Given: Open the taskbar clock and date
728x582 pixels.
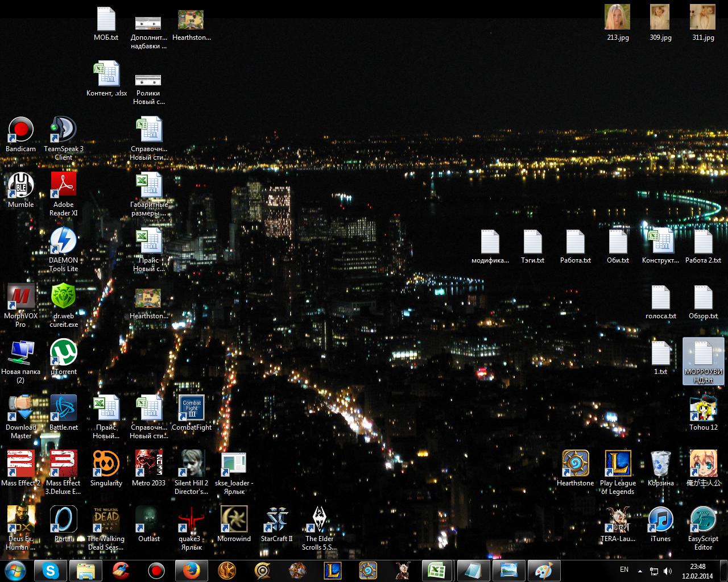Looking at the screenshot, I should pyautogui.click(x=698, y=571).
